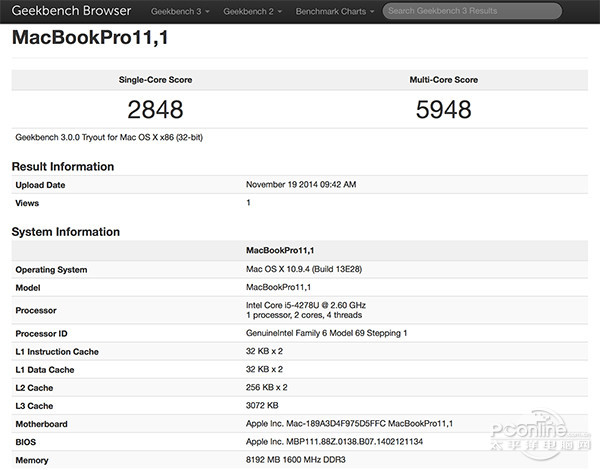Expand the Geekbench 3 dropdown menu
Viewport: 600px width, 470px height.
tap(180, 11)
